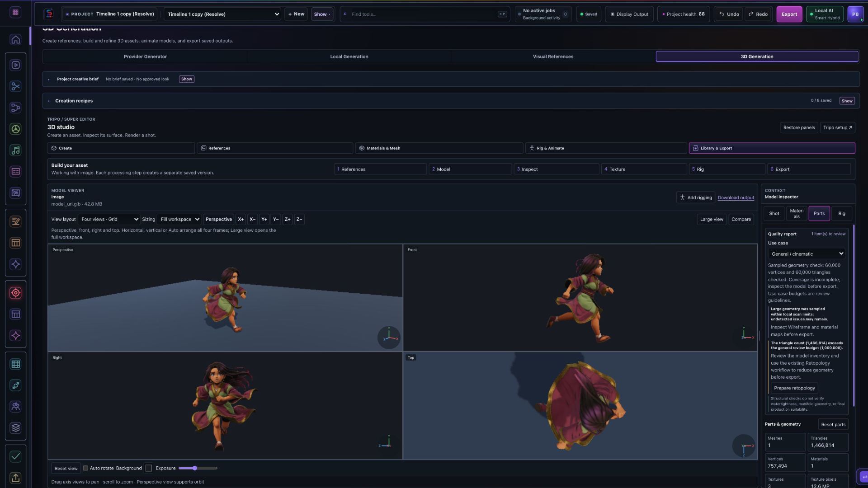Open the Shot tab in the Model inspector
The width and height of the screenshot is (868, 488).
tap(774, 214)
